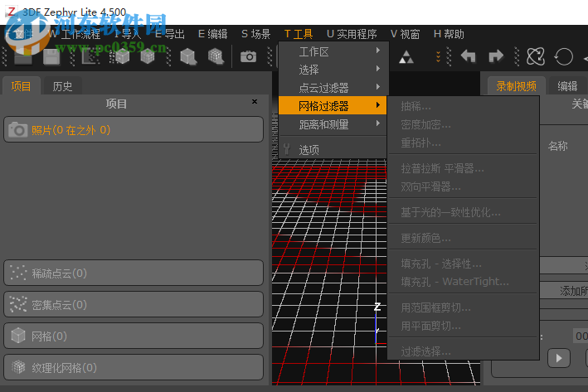Open the V 视窗 menu
The image size is (588, 392).
tap(405, 34)
